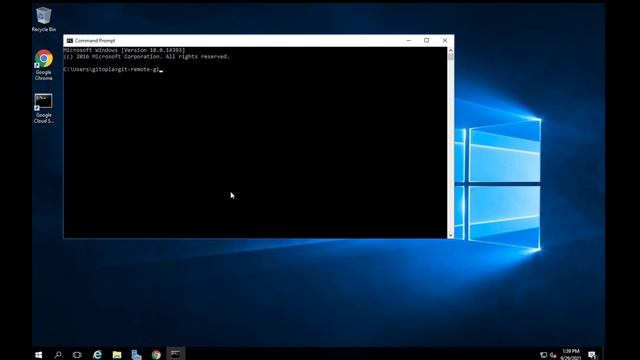640x360 pixels.
Task: Open the Windows Start menu
Action: click(x=39, y=354)
